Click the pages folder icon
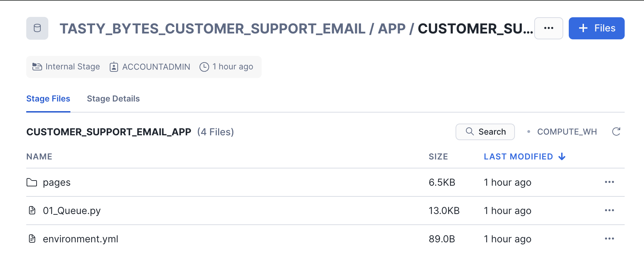The width and height of the screenshot is (644, 272). pyautogui.click(x=32, y=182)
